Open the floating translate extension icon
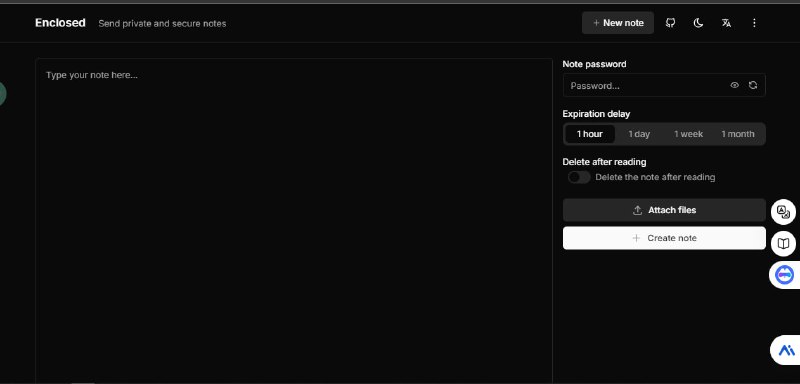Image resolution: width=800 pixels, height=384 pixels. [783, 212]
